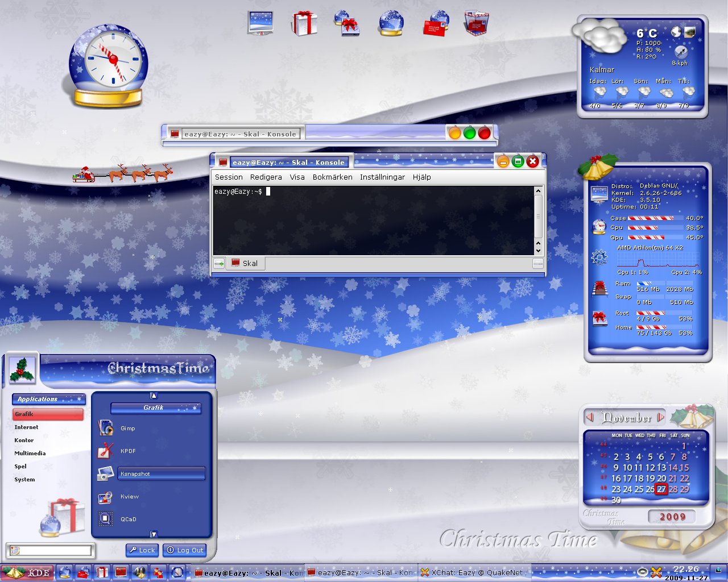Launch QCaD from the Grafik list
This screenshot has width=728, height=582.
tap(128, 519)
